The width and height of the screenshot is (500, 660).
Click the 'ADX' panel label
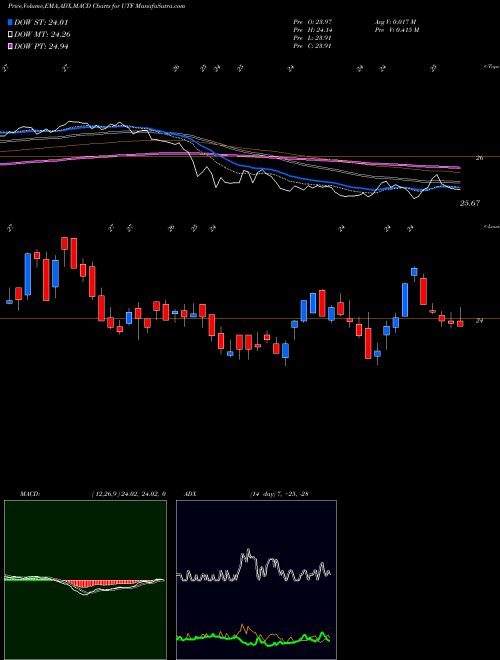click(190, 494)
